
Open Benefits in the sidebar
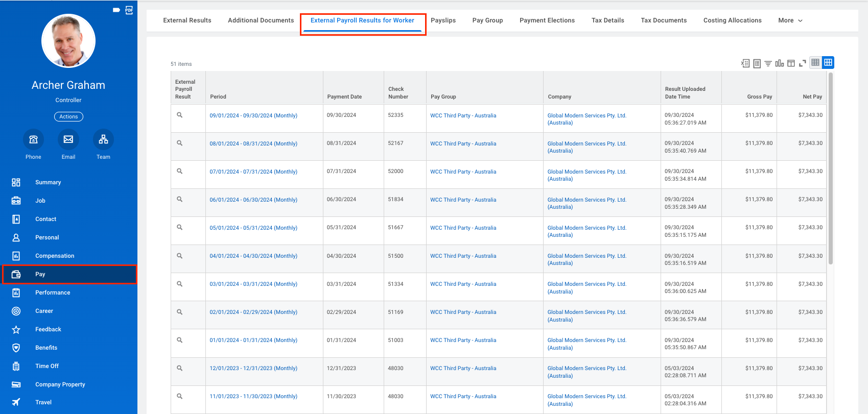(x=68, y=348)
